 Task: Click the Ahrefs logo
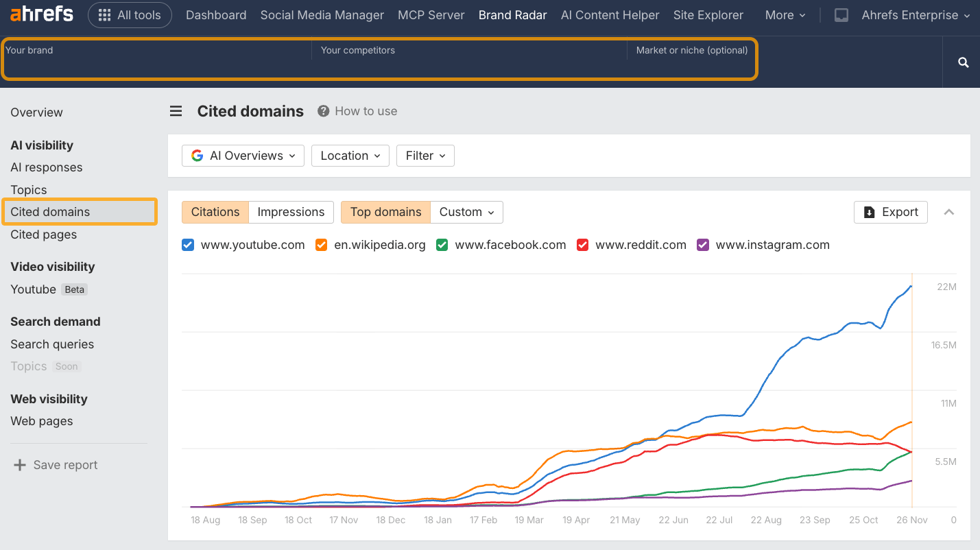(x=40, y=14)
